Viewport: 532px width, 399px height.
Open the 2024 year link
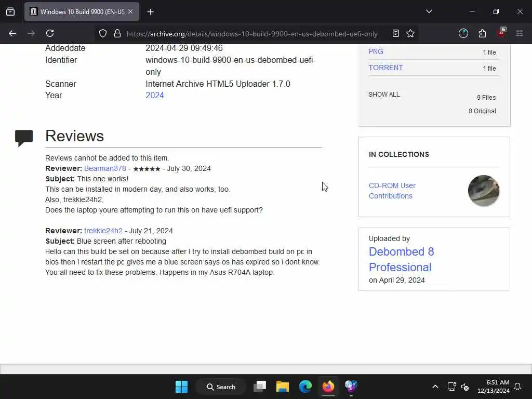pyautogui.click(x=155, y=96)
